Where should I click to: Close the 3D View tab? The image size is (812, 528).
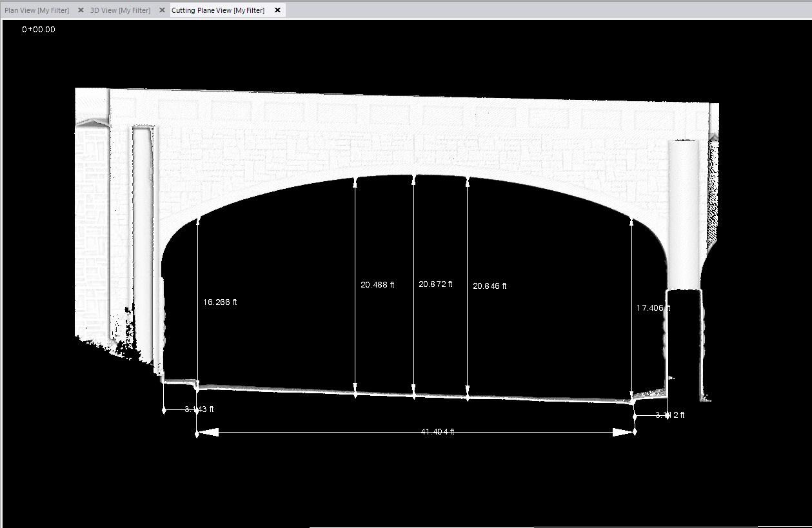click(x=161, y=10)
